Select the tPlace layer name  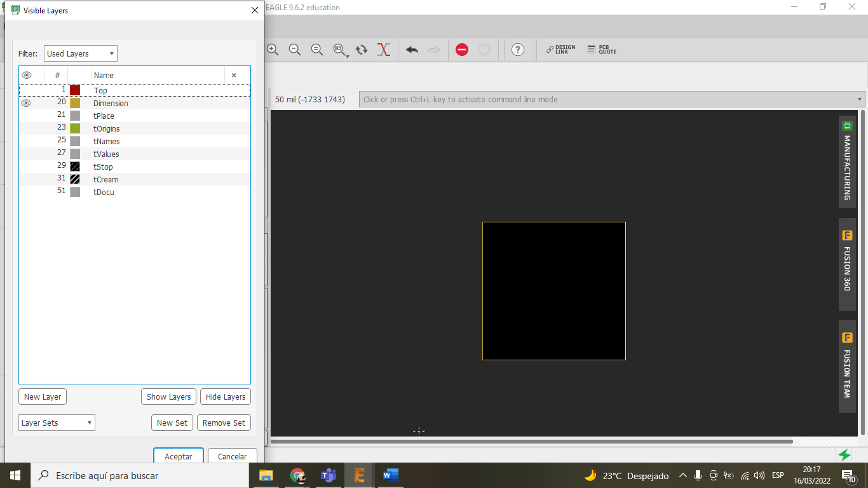(x=104, y=116)
